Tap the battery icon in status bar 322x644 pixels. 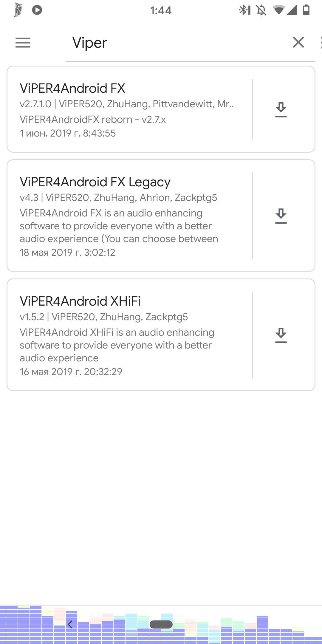(x=306, y=10)
